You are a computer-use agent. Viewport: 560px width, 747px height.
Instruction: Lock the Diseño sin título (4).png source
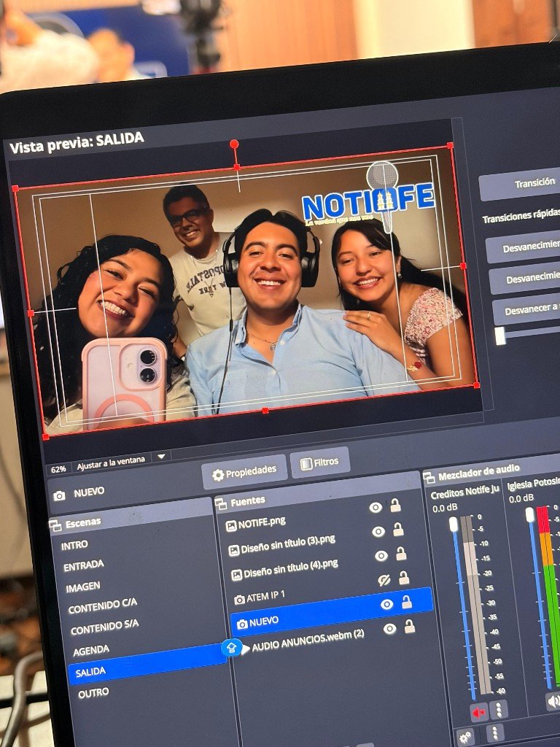click(401, 554)
